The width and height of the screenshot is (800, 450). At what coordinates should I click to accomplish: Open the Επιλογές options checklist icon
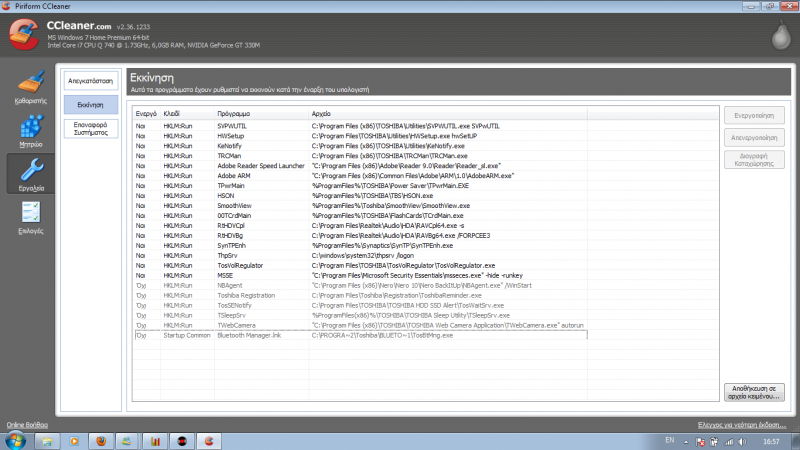click(31, 212)
